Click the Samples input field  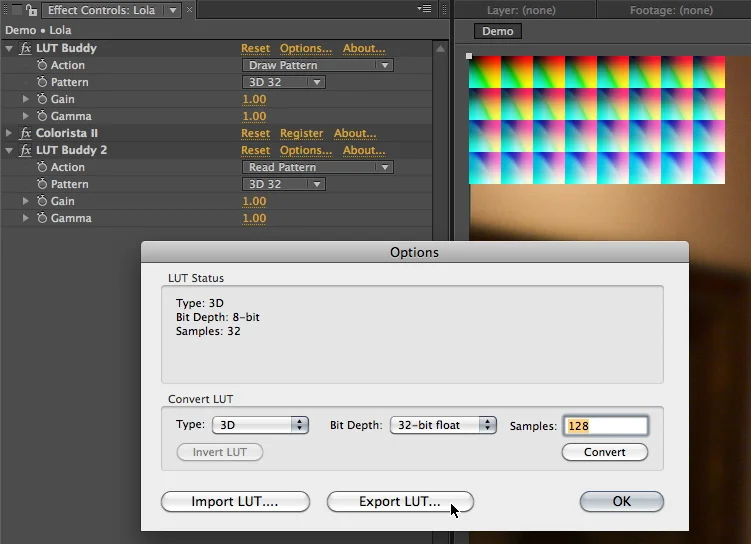(x=605, y=426)
